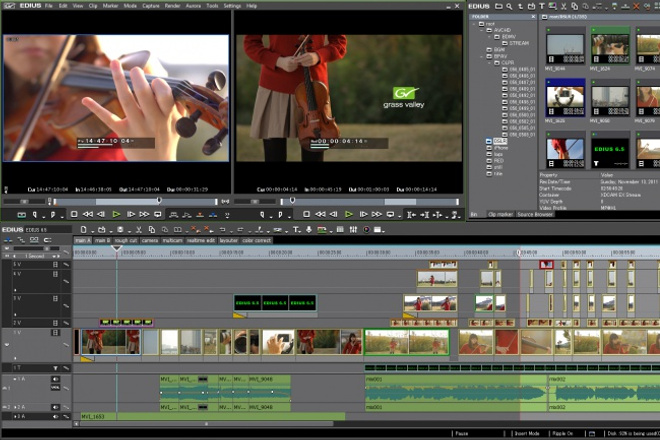
Task: Click the Redo arrow in the timeline toolbar
Action: 240,229
